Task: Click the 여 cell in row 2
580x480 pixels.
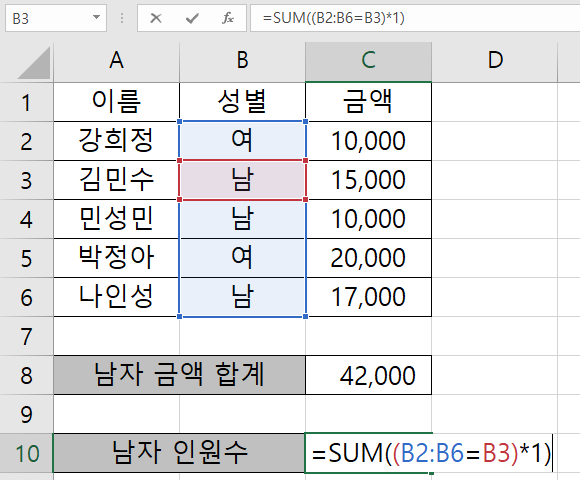Action: pyautogui.click(x=242, y=141)
